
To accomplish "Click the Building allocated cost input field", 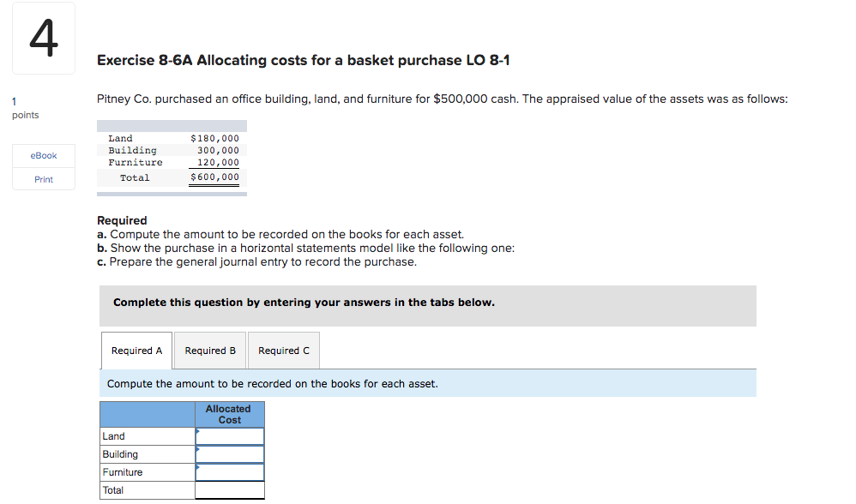I will click(x=230, y=454).
